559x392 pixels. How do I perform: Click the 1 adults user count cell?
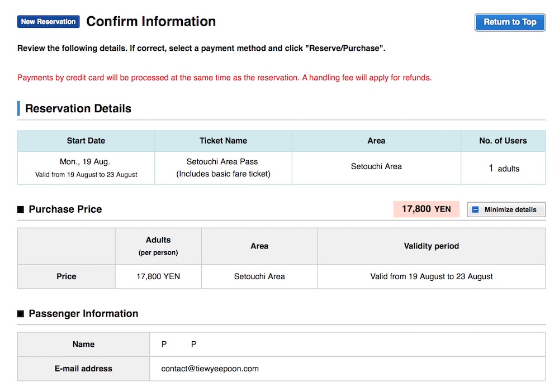click(503, 168)
